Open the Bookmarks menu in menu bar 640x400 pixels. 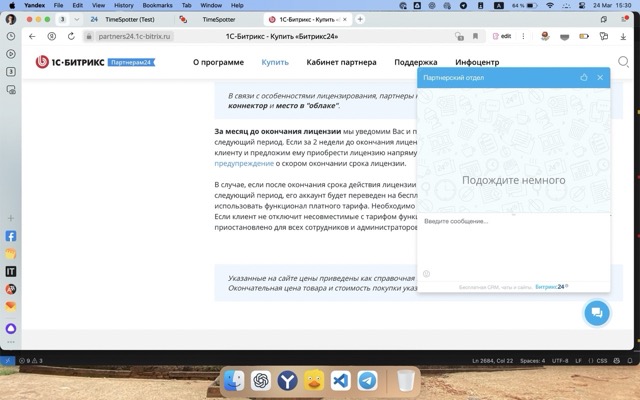click(157, 5)
